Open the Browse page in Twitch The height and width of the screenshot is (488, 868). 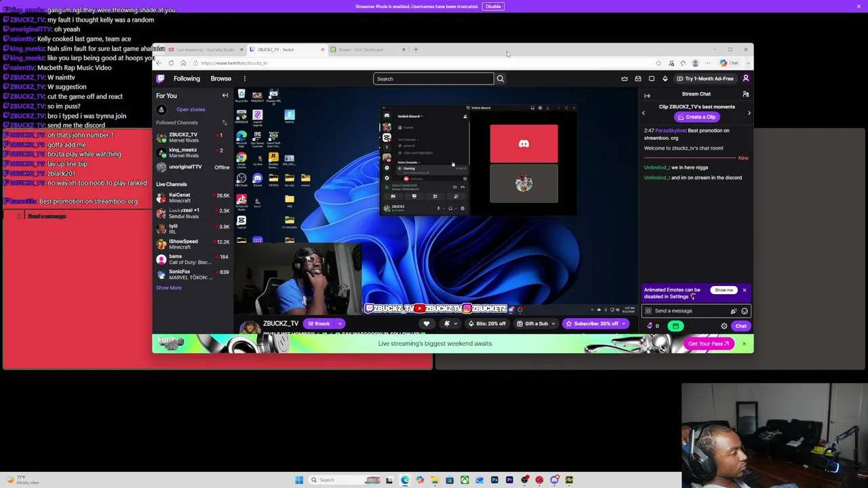220,79
